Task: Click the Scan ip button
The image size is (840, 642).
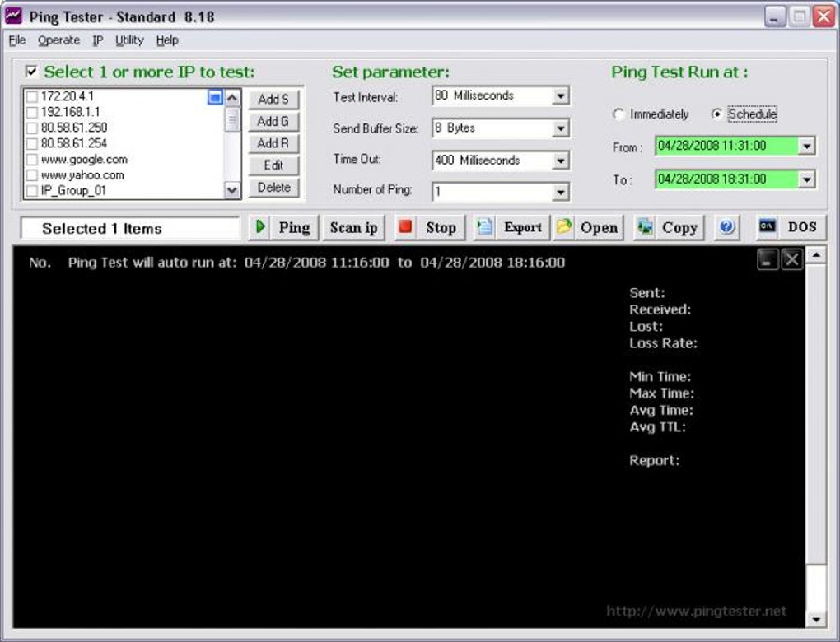Action: coord(353,227)
